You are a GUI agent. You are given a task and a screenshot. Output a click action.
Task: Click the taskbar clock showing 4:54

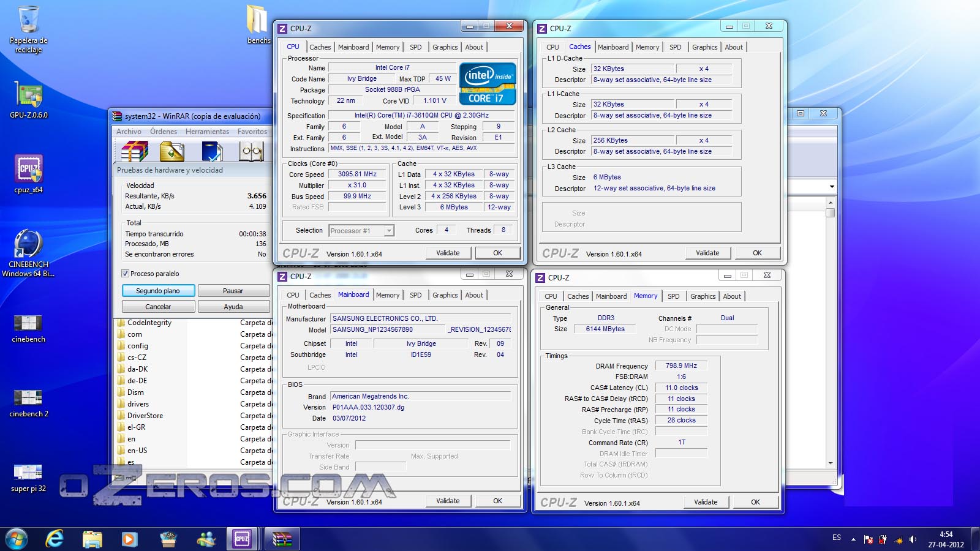[946, 539]
